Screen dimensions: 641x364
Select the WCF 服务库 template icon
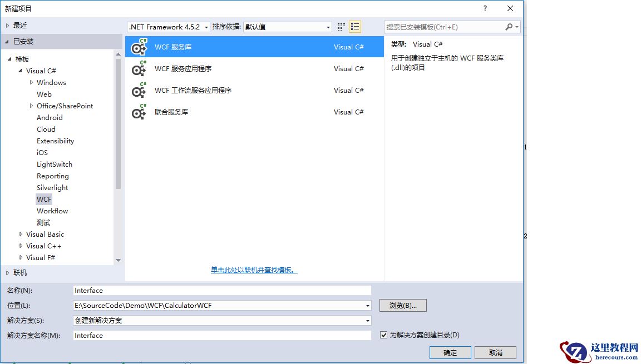coord(139,47)
